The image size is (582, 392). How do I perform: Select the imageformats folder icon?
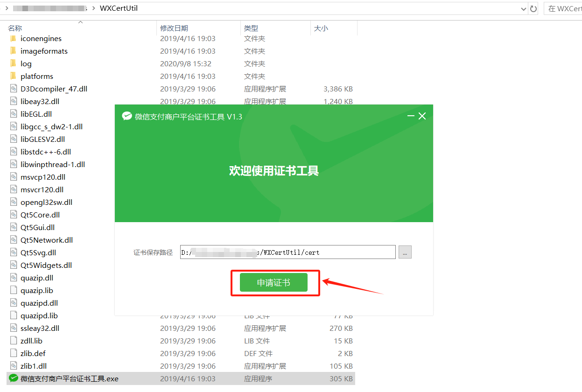coord(13,51)
